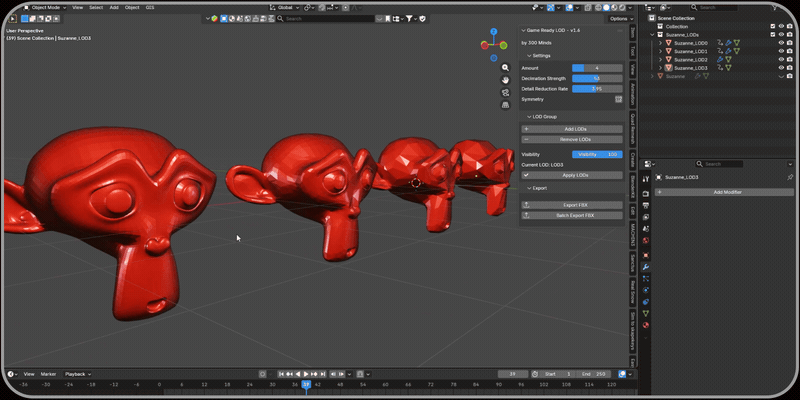
Task: Uncheck the Suzanne_LODs collection checkbox
Action: [x=772, y=35]
